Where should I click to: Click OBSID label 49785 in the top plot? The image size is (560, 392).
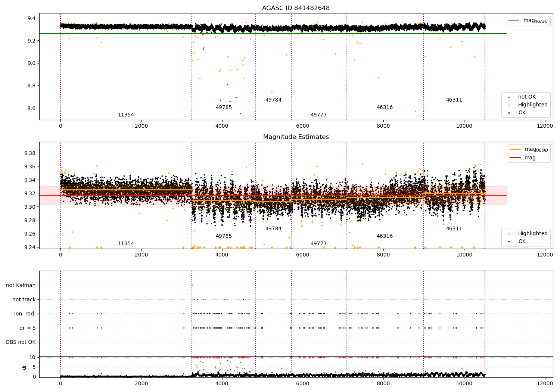click(224, 108)
